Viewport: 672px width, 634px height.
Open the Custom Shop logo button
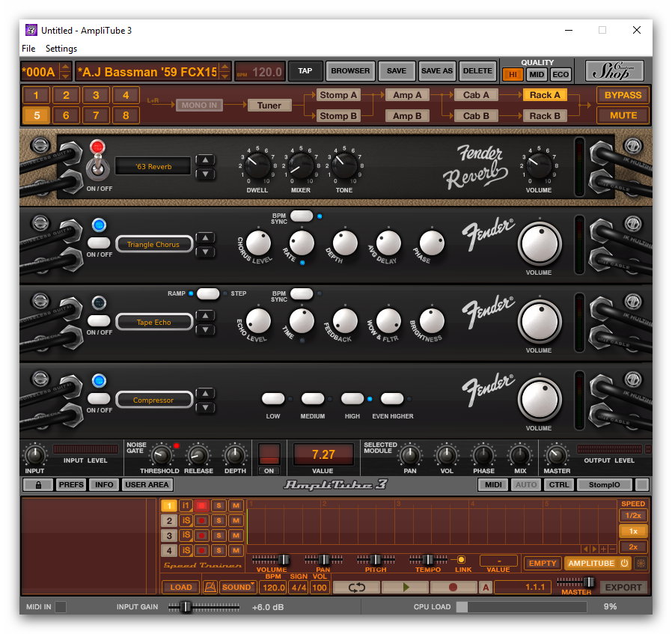coord(614,70)
